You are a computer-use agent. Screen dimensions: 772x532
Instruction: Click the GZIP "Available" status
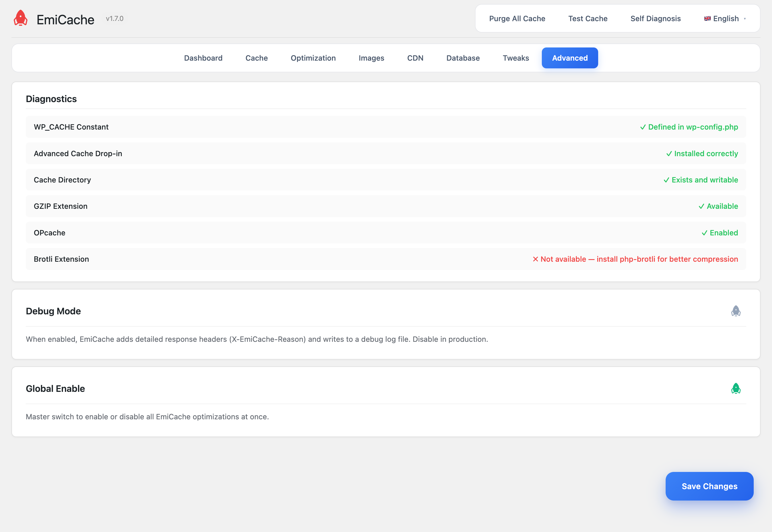[718, 206]
